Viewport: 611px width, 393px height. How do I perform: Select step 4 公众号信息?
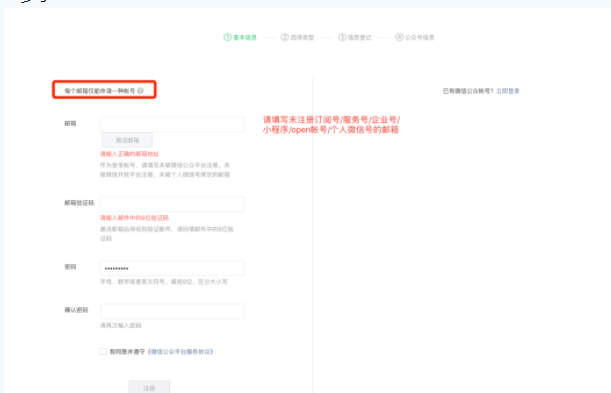415,37
